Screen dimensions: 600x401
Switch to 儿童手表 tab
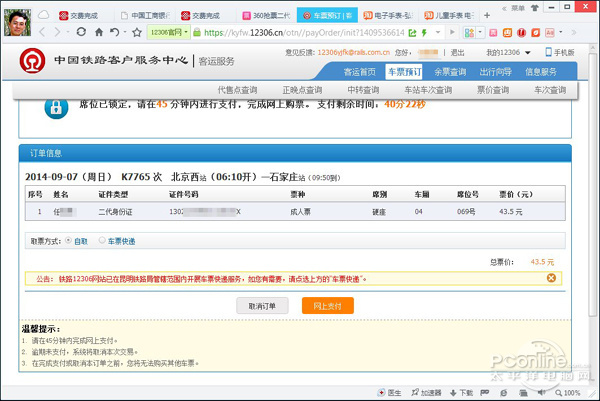449,15
